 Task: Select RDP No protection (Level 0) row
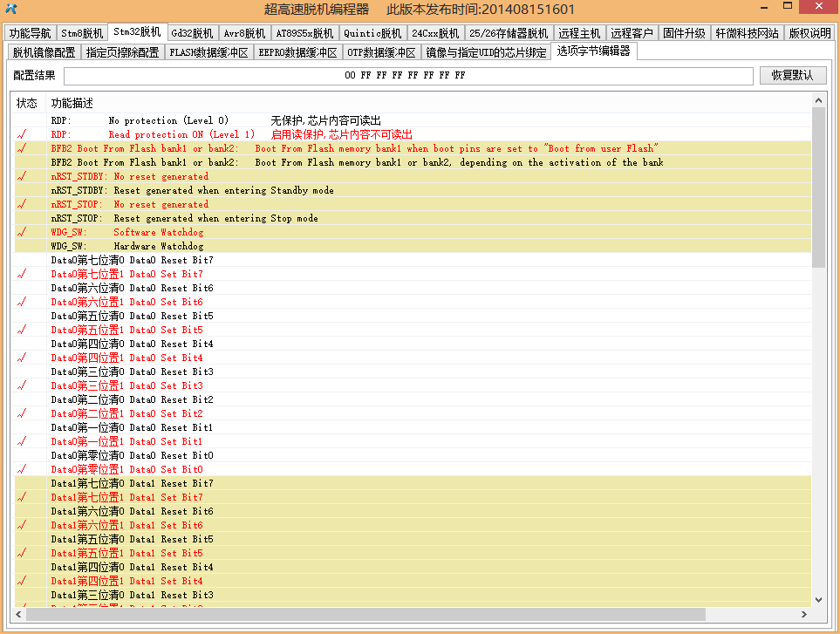412,120
